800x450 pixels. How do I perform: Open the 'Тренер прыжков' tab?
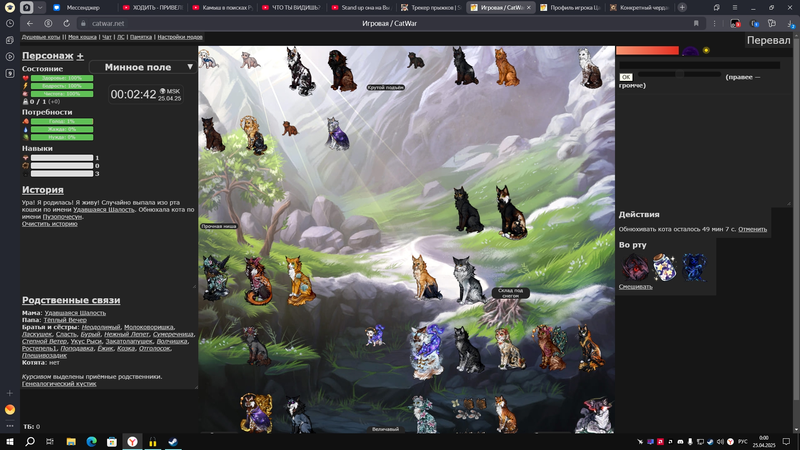431,8
